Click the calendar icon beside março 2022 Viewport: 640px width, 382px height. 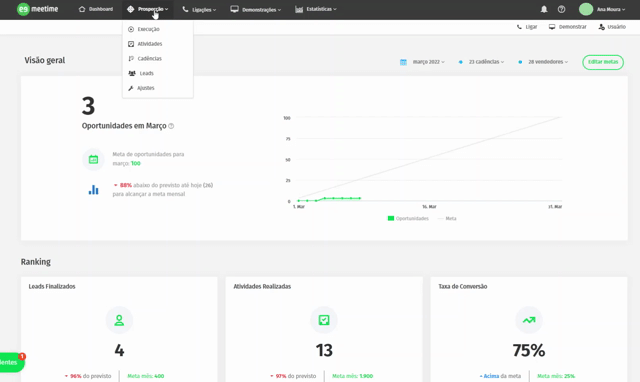(403, 62)
